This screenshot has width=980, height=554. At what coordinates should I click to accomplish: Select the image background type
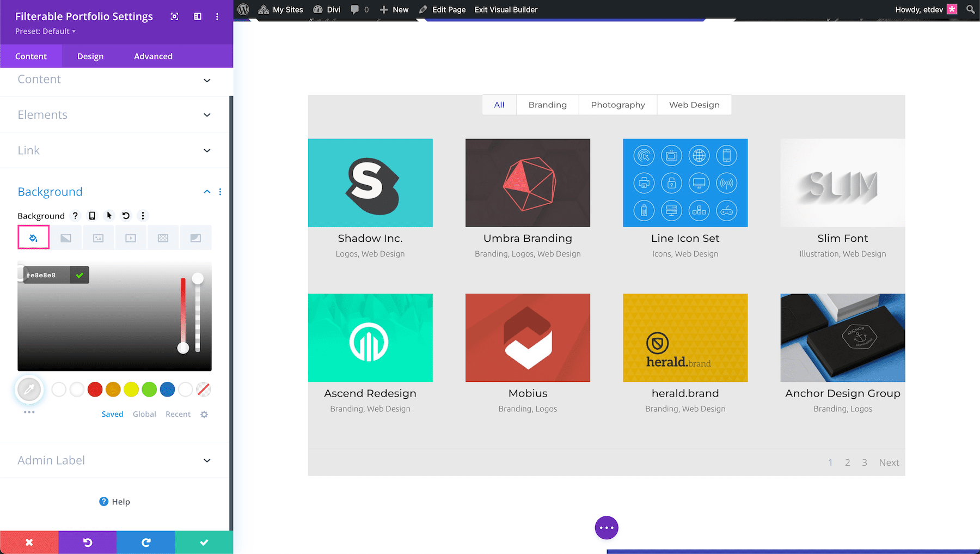98,237
